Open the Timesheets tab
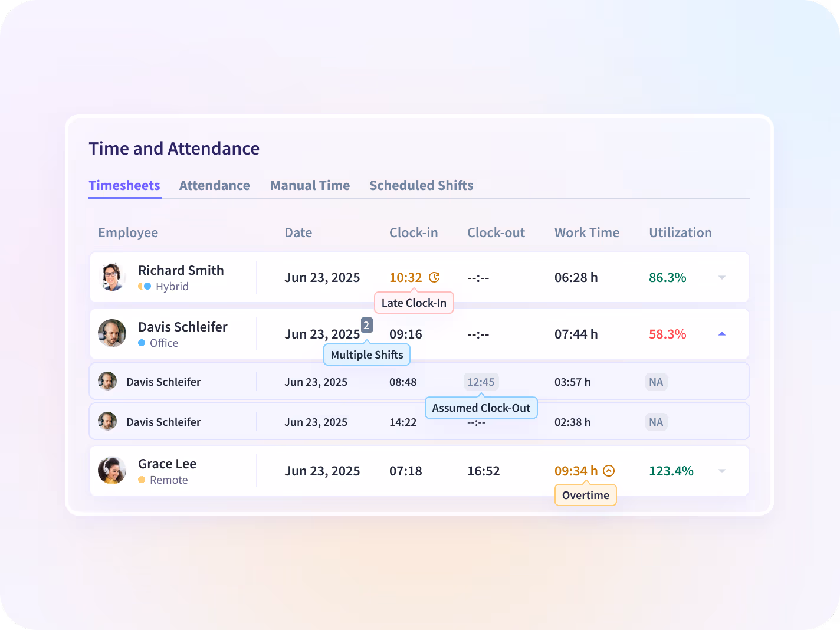The height and width of the screenshot is (630, 840). 124,185
